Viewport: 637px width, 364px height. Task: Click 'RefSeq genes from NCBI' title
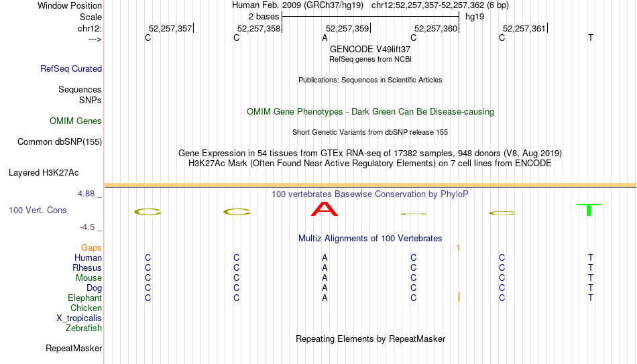click(x=370, y=59)
